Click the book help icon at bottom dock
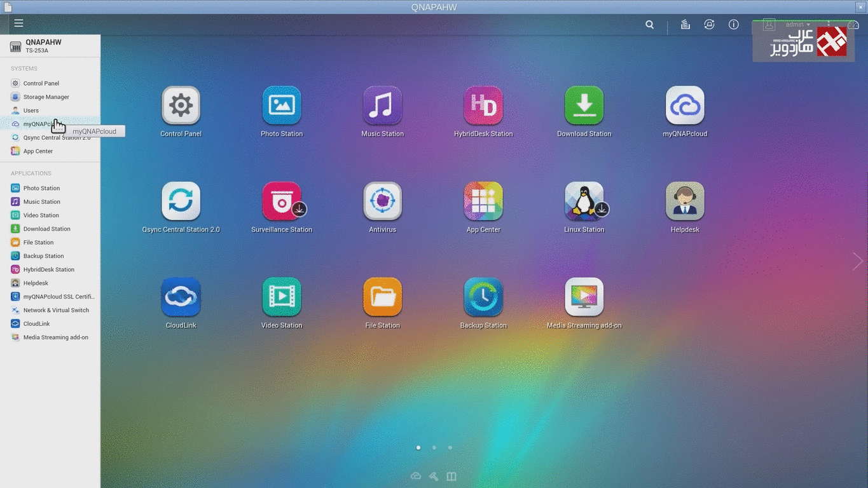This screenshot has width=868, height=488. 451,476
